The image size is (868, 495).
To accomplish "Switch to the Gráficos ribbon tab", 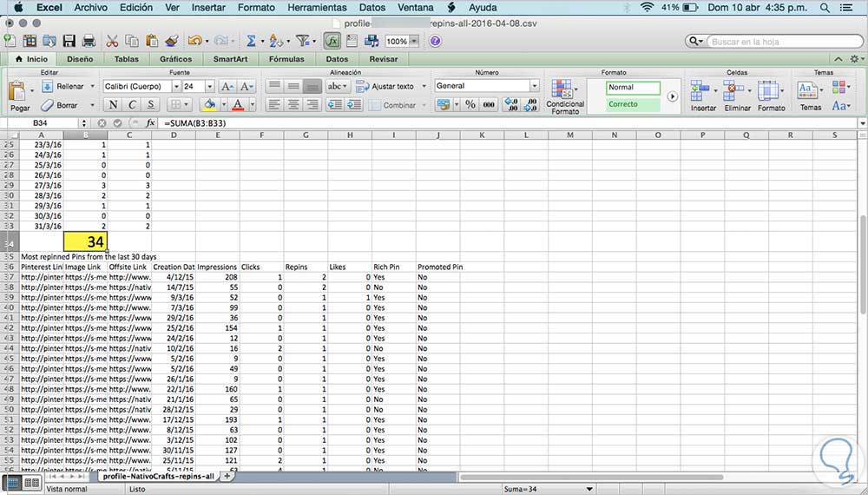I will [175, 59].
